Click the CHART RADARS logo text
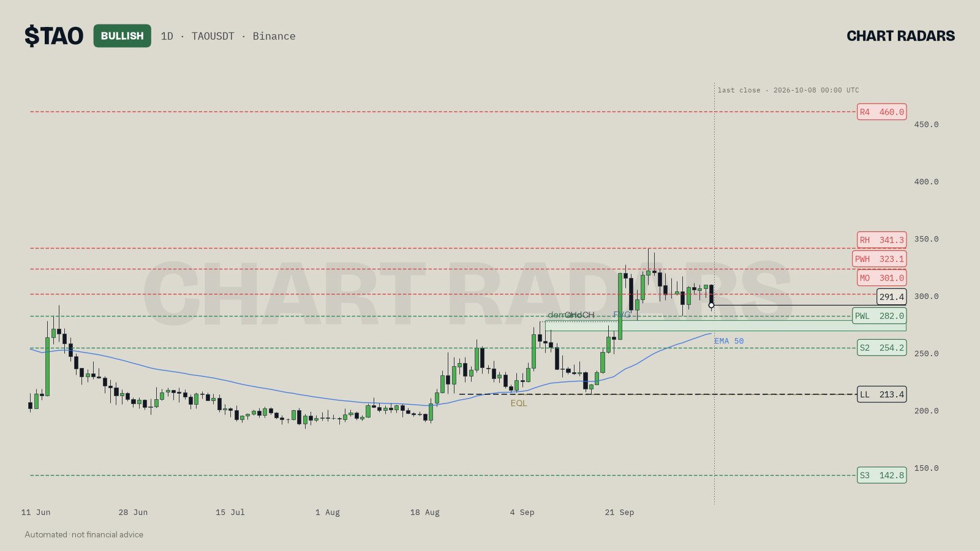This screenshot has width=980, height=551. (900, 36)
